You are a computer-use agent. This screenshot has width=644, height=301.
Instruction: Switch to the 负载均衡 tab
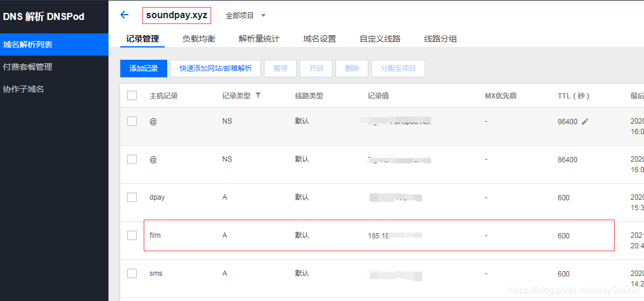[x=198, y=39]
